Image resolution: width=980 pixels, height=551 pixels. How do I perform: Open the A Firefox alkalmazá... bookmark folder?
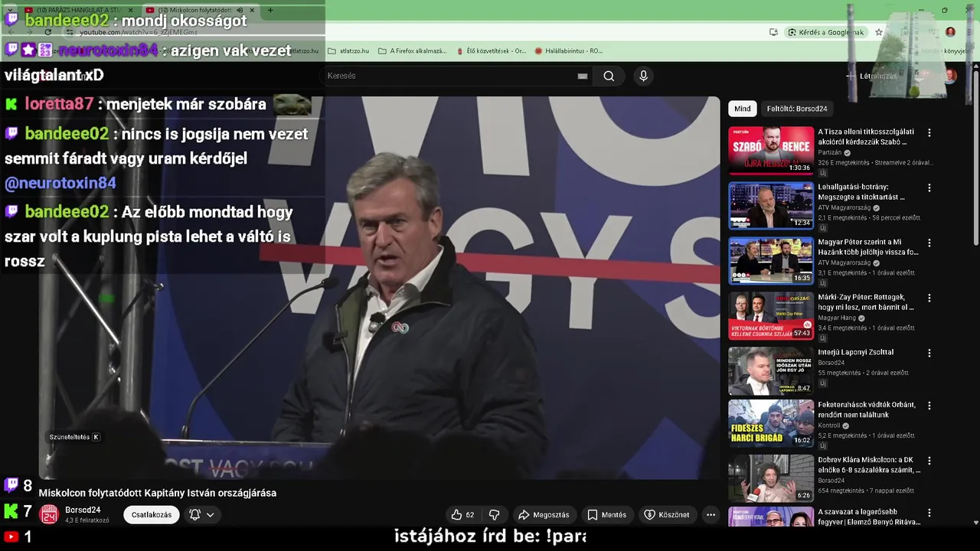[413, 51]
